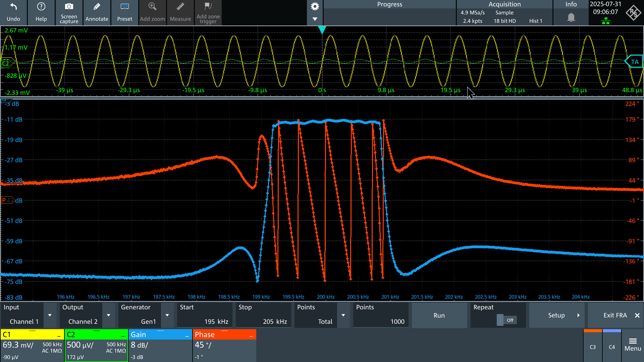Click the Add zoom magnifier icon
Viewport: 644px width, 362px height.
tap(153, 7)
